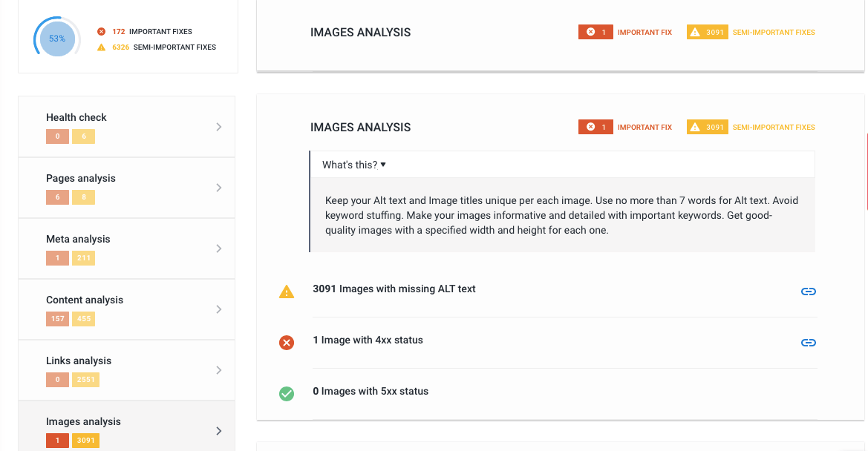The height and width of the screenshot is (451, 868).
Task: Click the top header yellow badge showing 3091
Action: (x=708, y=32)
